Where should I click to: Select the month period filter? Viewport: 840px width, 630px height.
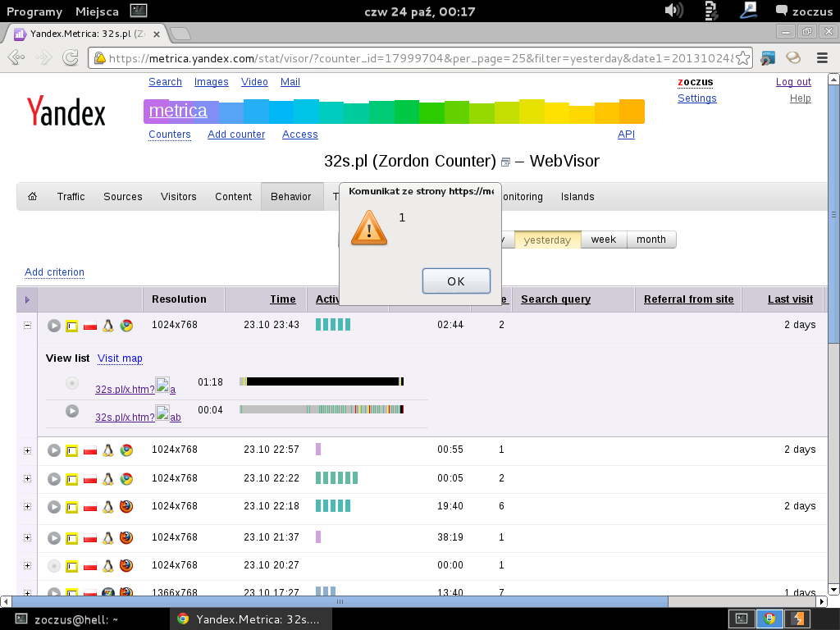pyautogui.click(x=651, y=240)
